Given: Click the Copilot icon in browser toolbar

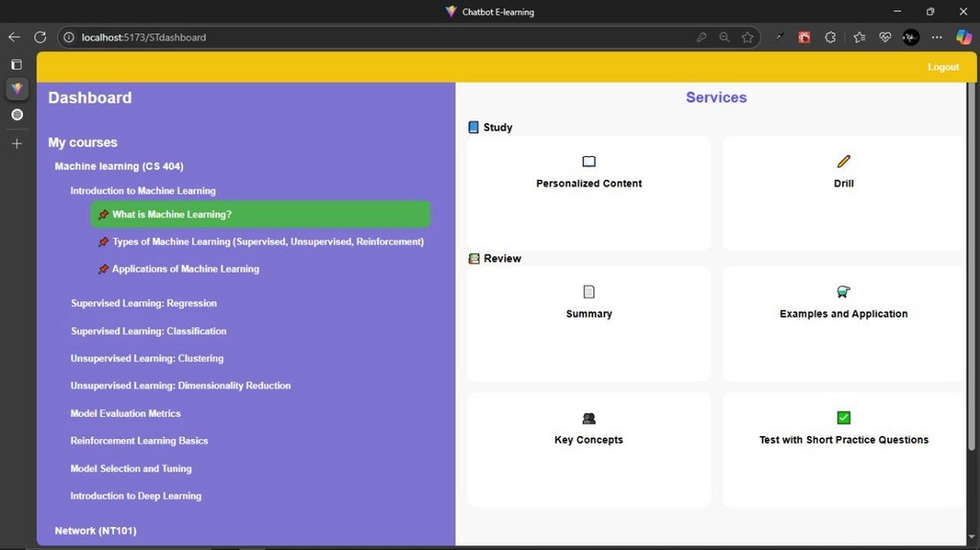Looking at the screenshot, I should 964,37.
